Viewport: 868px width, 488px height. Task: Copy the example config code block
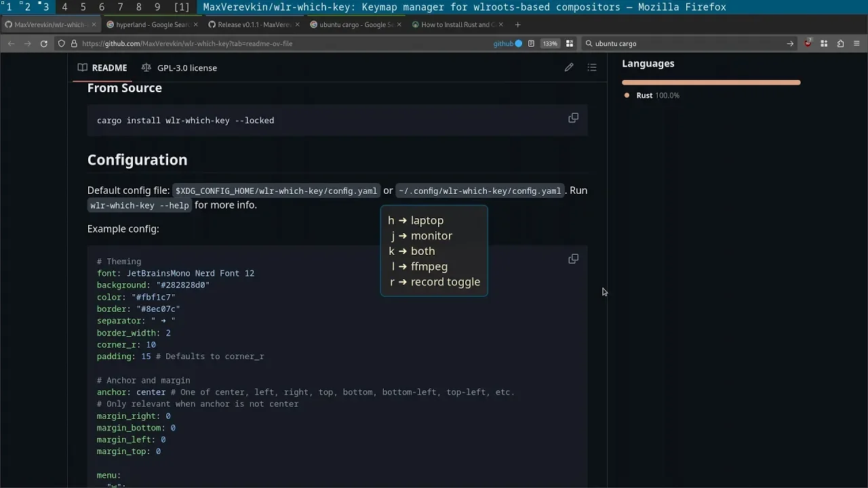573,259
